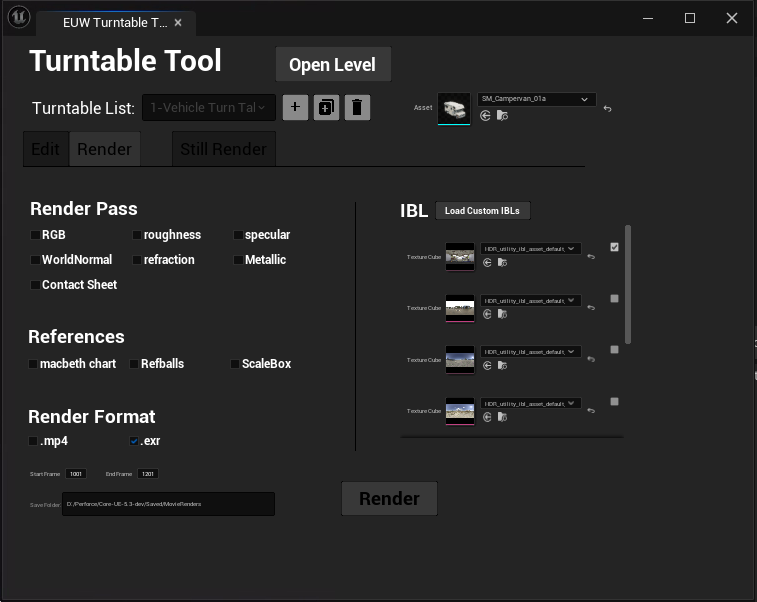The height and width of the screenshot is (602, 757).
Task: Open the Turntable List dropdown
Action: [209, 107]
